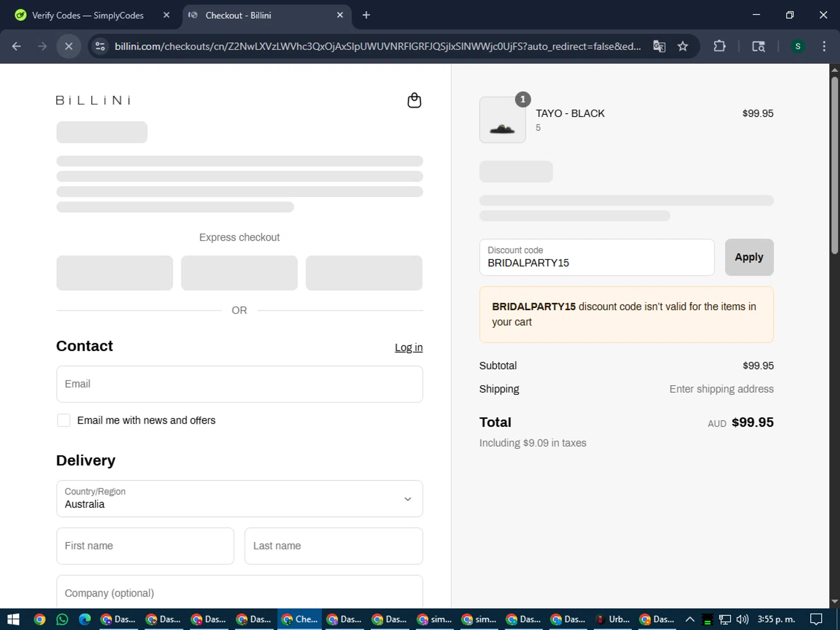The height and width of the screenshot is (630, 840).
Task: Stop loading the page
Action: tap(69, 46)
